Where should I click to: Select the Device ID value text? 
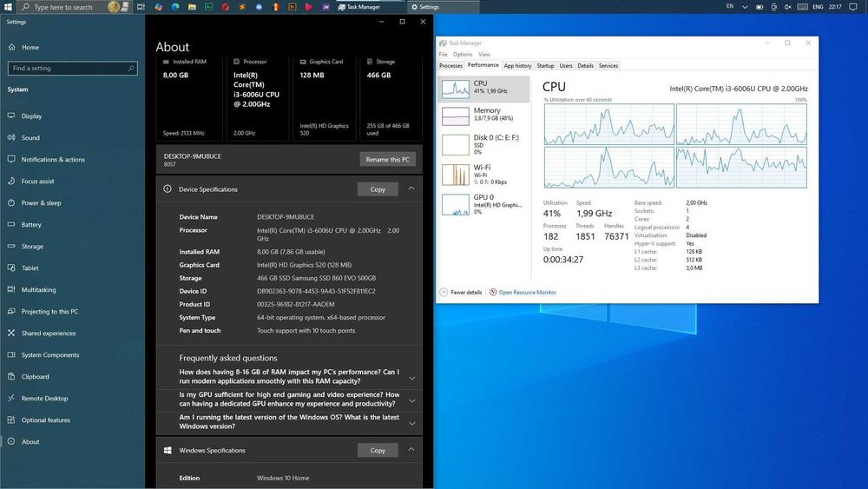click(316, 291)
